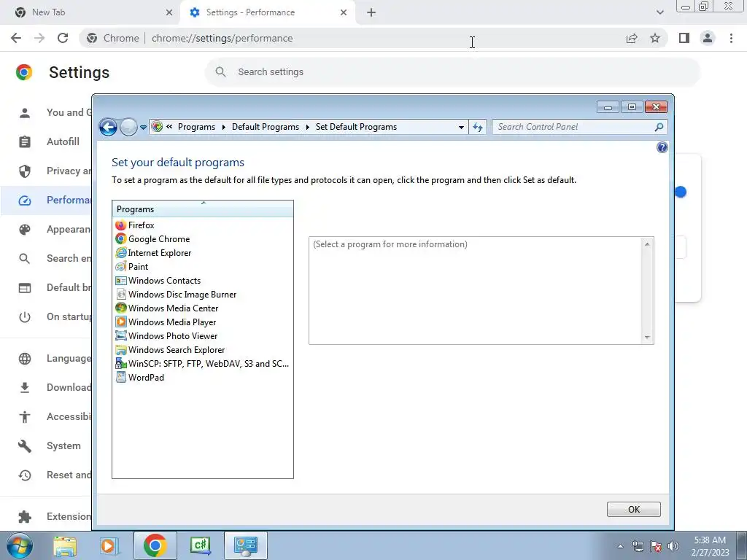The image size is (747, 560).
Task: Open System settings section
Action: (x=64, y=446)
